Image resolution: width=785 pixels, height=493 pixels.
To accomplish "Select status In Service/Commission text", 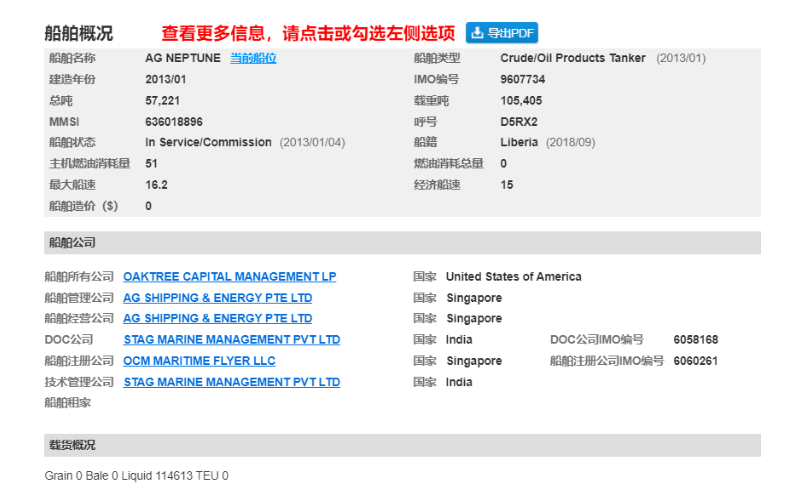I will [x=208, y=142].
